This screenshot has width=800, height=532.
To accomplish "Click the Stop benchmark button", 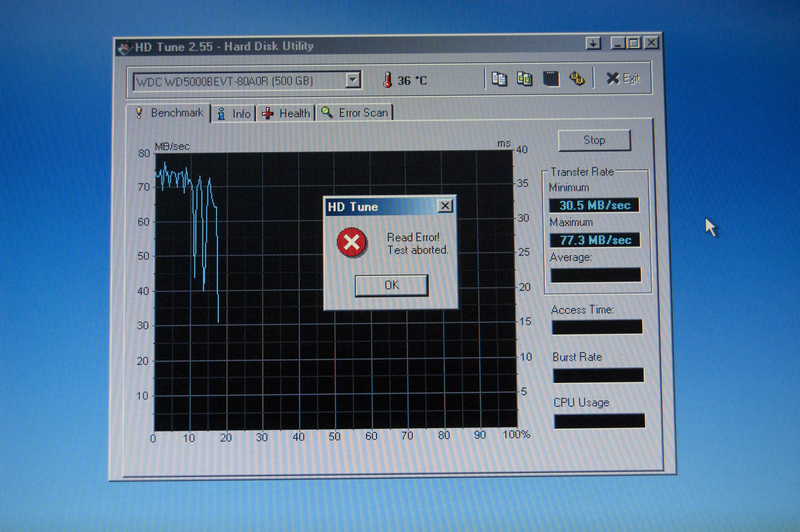I will point(594,140).
